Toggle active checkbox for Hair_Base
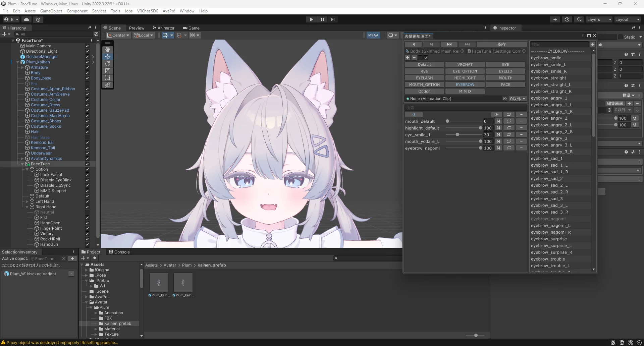 click(x=87, y=137)
